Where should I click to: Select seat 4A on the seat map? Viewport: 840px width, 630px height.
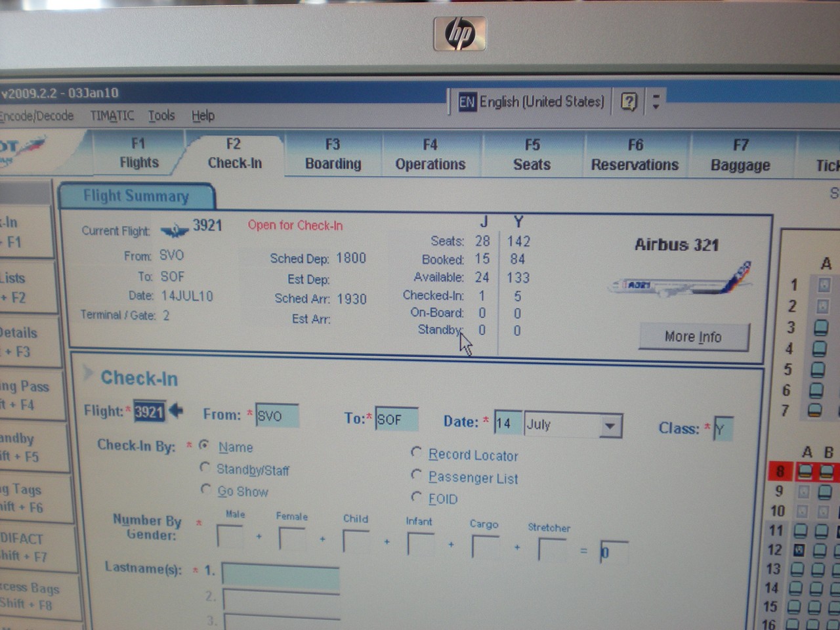(x=819, y=348)
